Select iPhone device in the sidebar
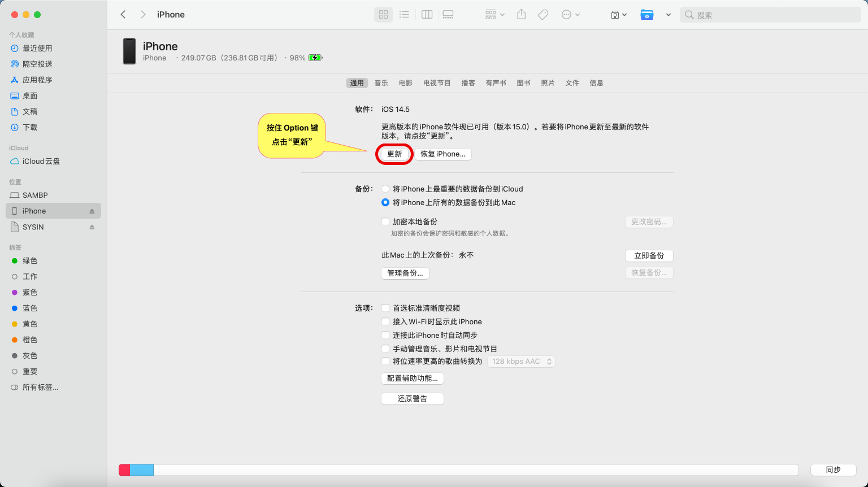 coord(54,211)
